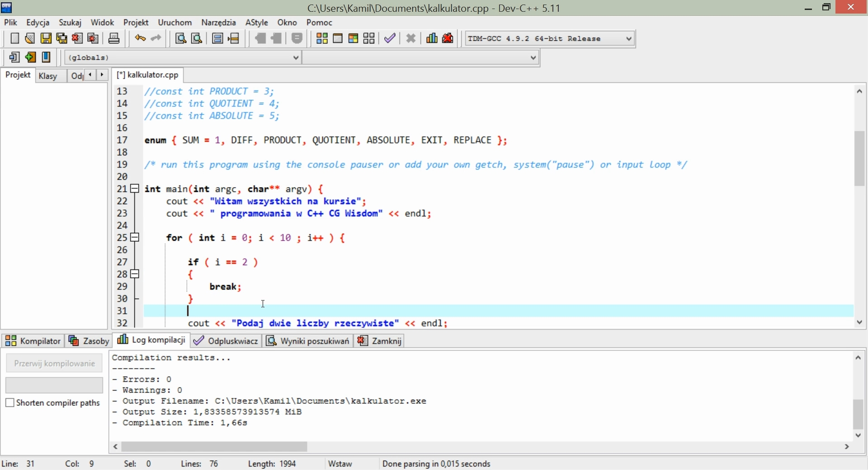Open profile analysis
Screen dimensions: 868x470
(432, 38)
